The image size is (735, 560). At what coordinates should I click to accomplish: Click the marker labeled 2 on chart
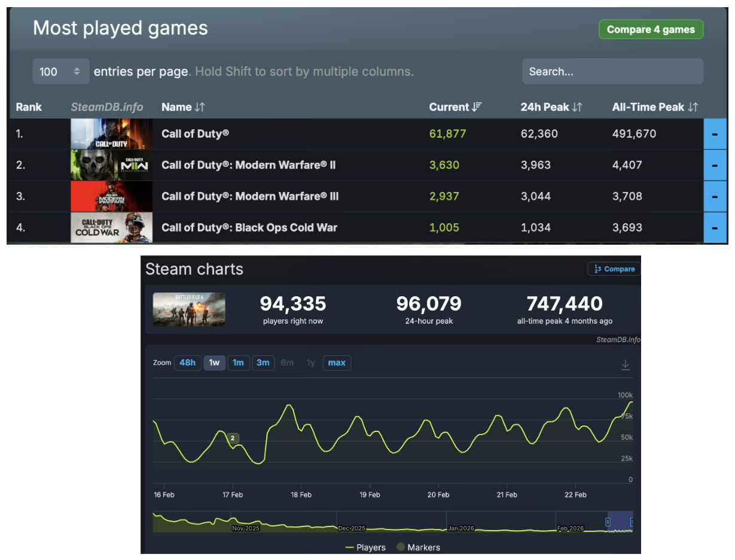(x=233, y=438)
